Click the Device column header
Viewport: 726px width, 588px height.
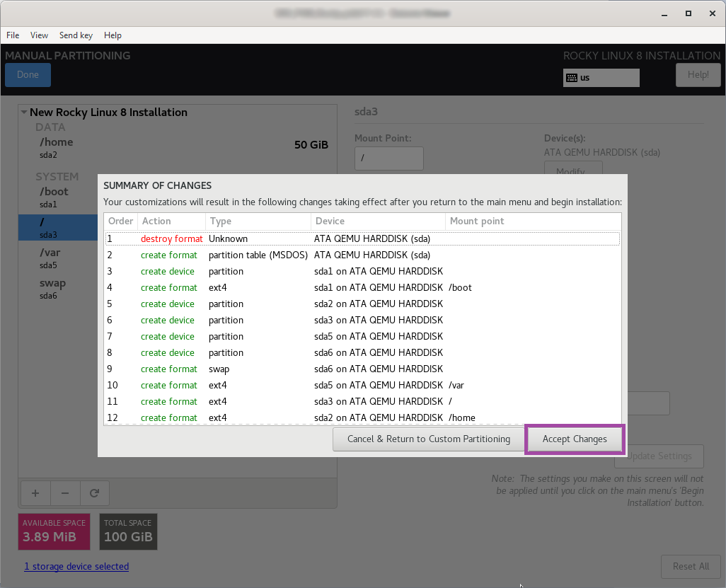[378, 221]
